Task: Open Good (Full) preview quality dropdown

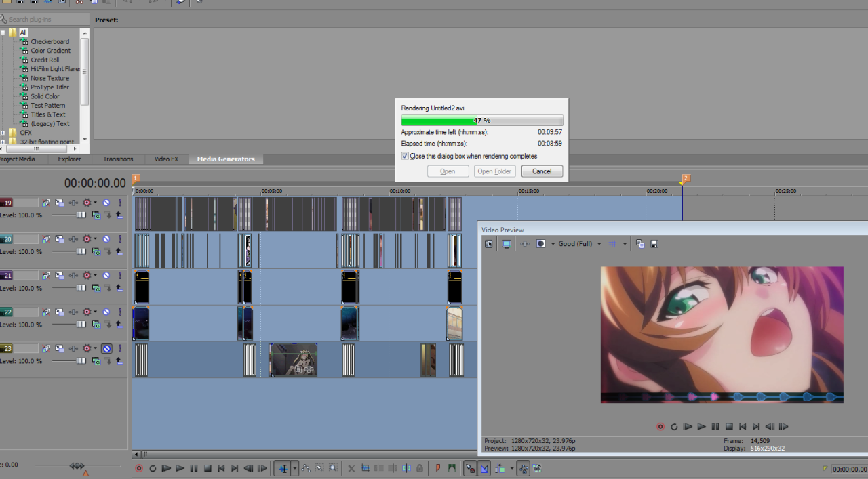Action: [x=599, y=244]
